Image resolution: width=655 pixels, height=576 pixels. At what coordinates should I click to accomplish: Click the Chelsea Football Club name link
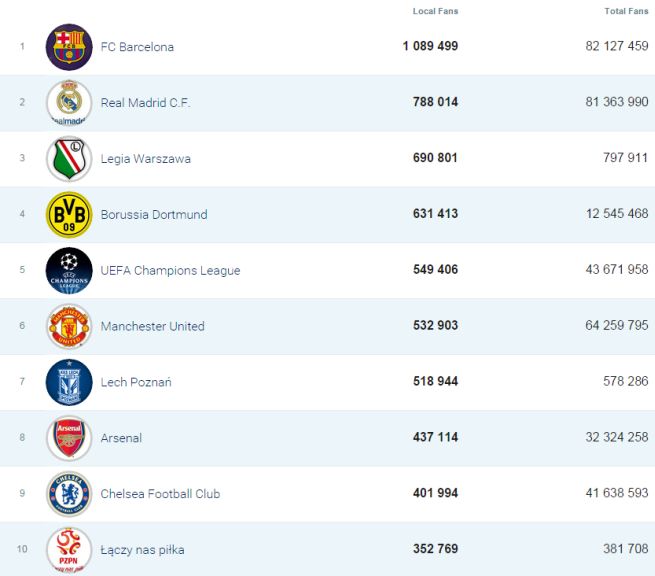coord(160,494)
